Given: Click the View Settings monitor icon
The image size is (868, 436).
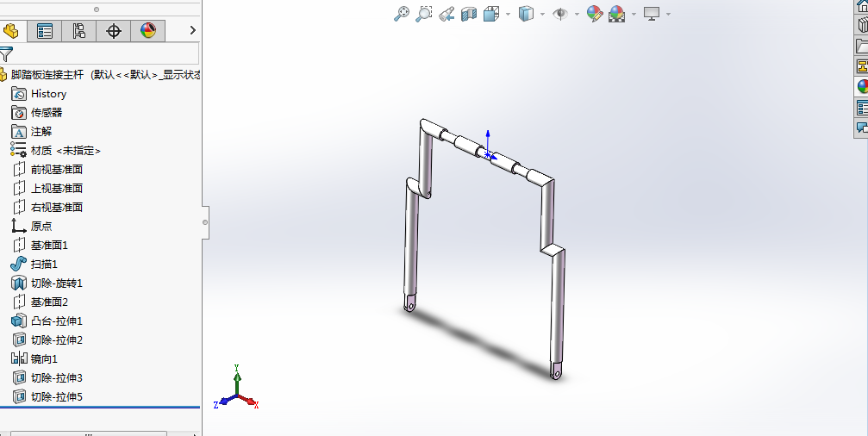Looking at the screenshot, I should [x=652, y=14].
